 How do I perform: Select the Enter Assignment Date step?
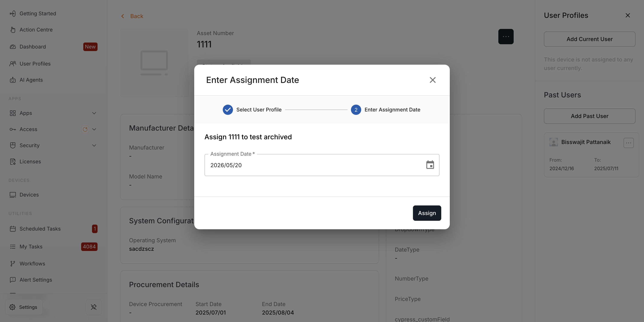click(x=385, y=110)
